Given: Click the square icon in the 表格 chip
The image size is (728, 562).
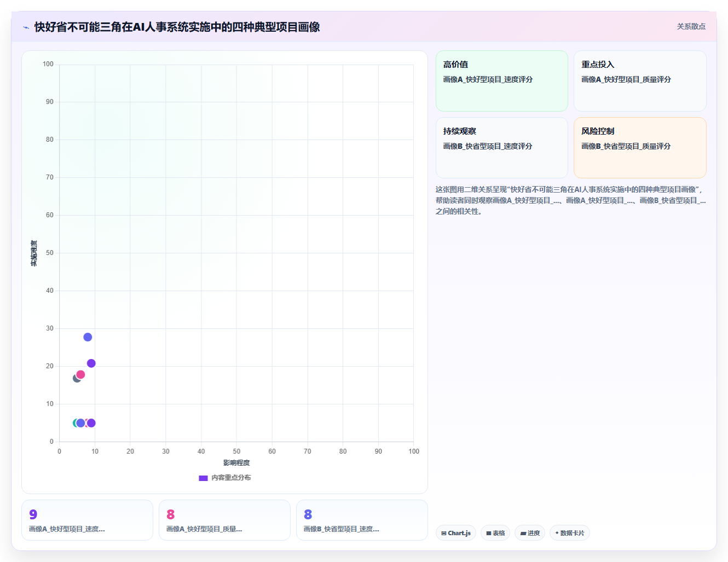Looking at the screenshot, I should 489,533.
